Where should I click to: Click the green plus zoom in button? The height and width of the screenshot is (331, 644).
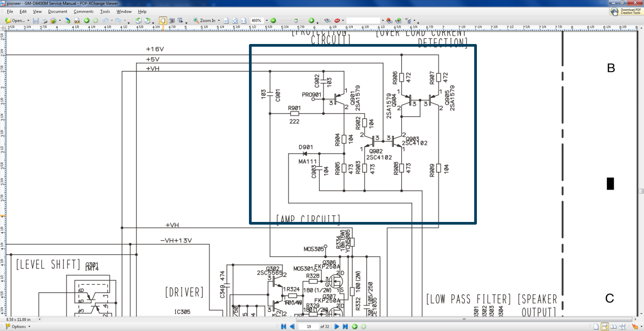(x=311, y=21)
